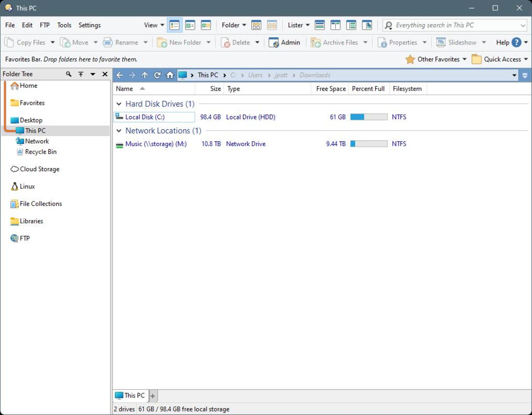Select the Tools menu item
532x415 pixels.
click(64, 25)
